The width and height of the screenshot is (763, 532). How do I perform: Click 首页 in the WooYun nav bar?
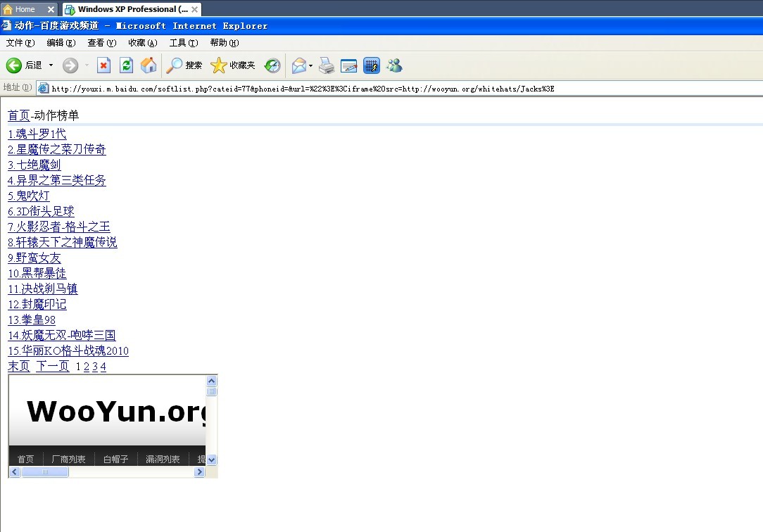tap(26, 459)
